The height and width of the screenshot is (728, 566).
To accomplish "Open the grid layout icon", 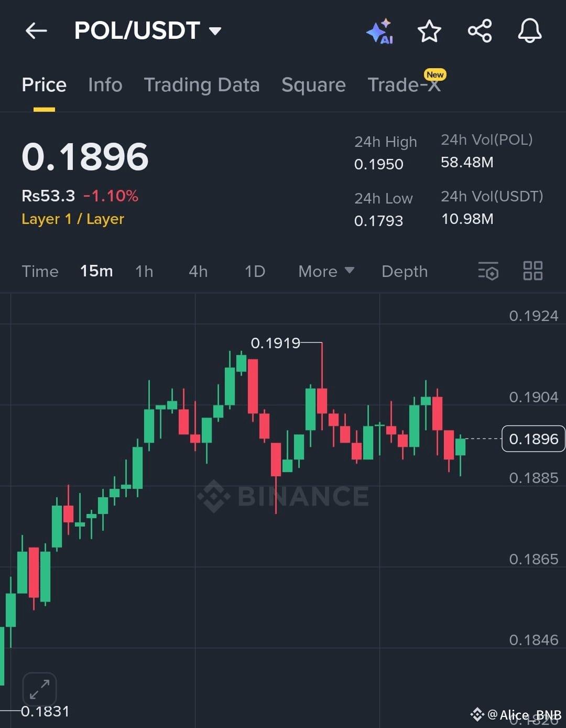I will pos(533,271).
